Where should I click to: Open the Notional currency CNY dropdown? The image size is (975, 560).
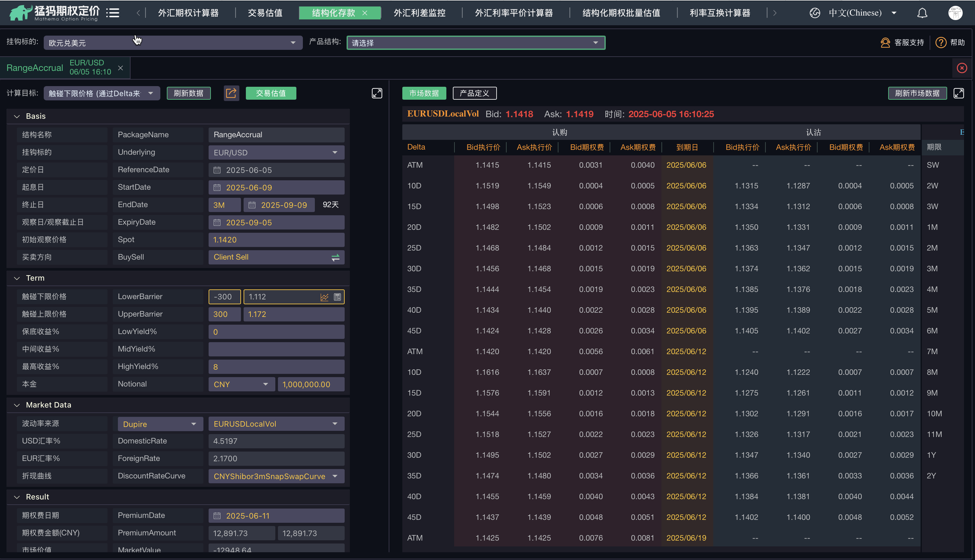tap(241, 384)
